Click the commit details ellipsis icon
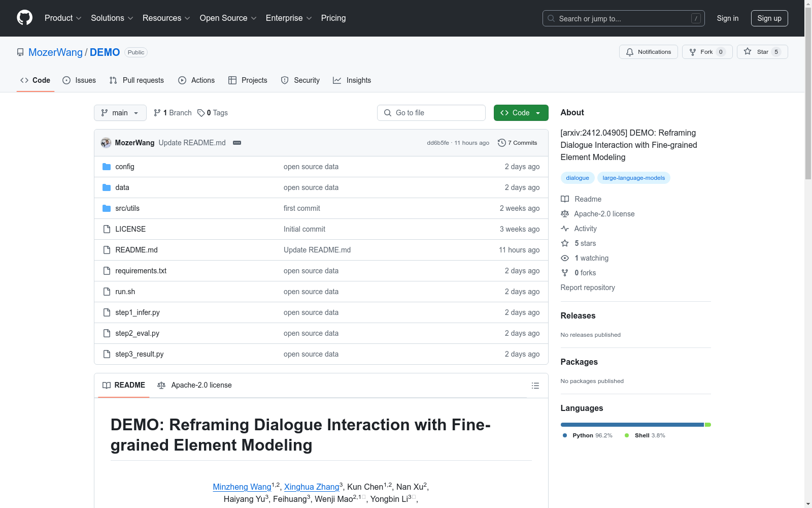This screenshot has height=508, width=812. (237, 143)
